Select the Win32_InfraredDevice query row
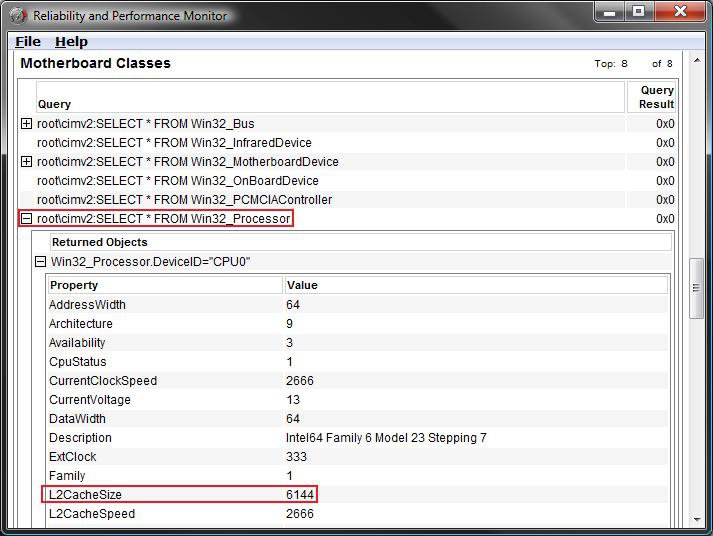 pos(174,143)
